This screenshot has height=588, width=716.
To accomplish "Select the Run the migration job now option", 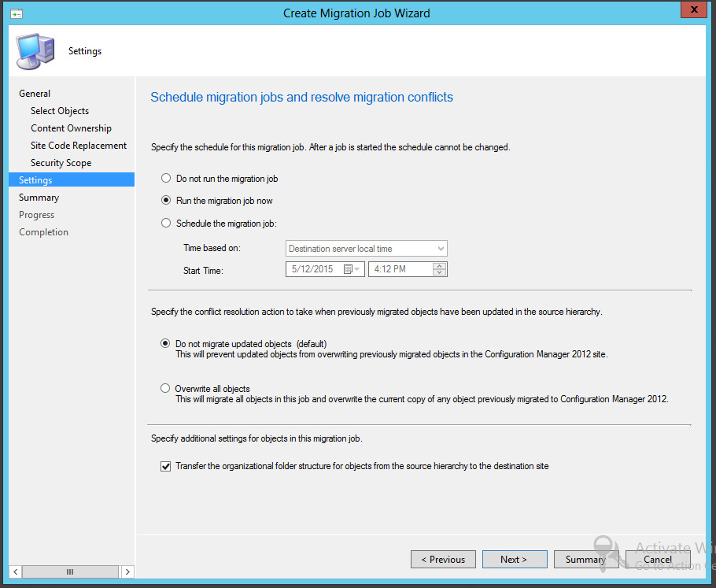I will [x=166, y=200].
